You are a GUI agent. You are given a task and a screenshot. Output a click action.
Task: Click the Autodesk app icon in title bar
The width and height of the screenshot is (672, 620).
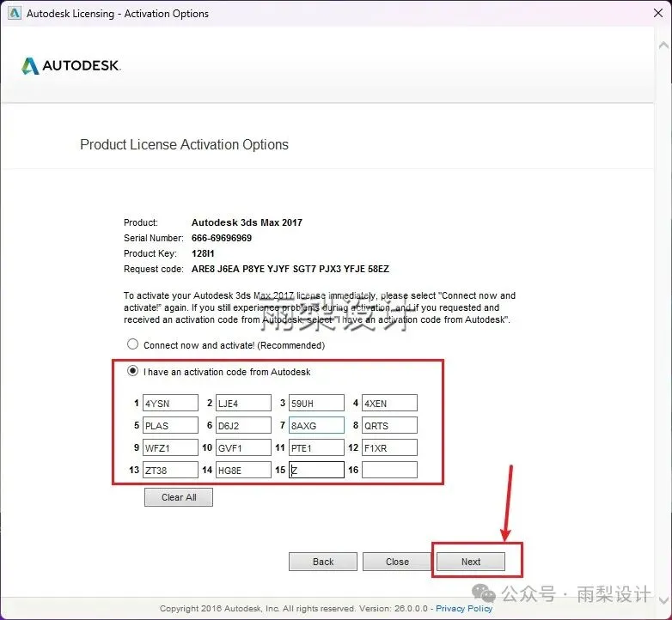(15, 13)
